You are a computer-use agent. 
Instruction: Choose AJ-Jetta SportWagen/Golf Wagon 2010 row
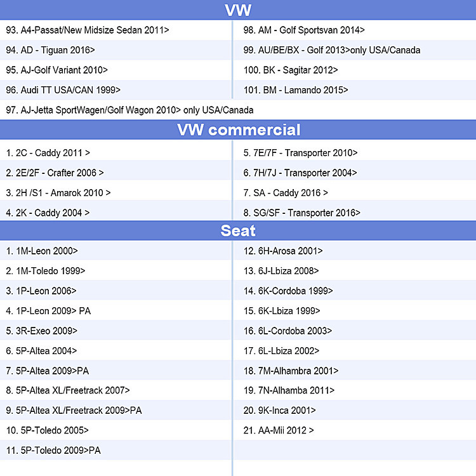tap(238, 110)
